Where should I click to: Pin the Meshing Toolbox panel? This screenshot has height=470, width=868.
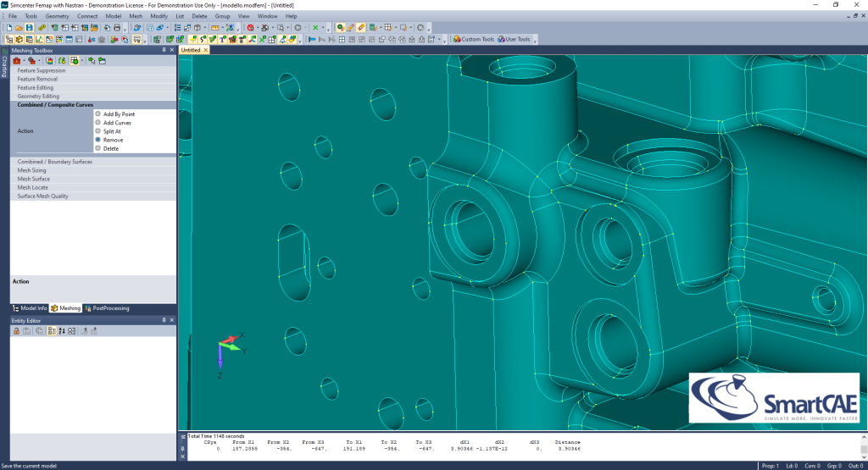164,50
